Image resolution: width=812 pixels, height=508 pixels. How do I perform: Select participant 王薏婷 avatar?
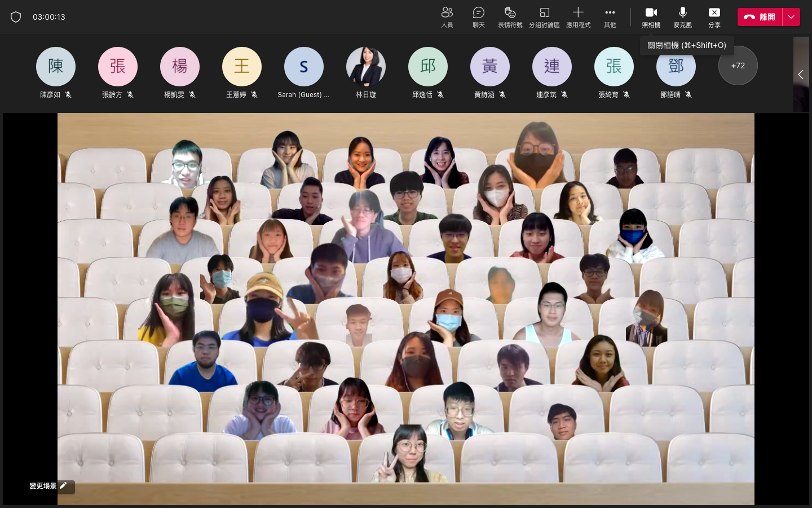242,67
